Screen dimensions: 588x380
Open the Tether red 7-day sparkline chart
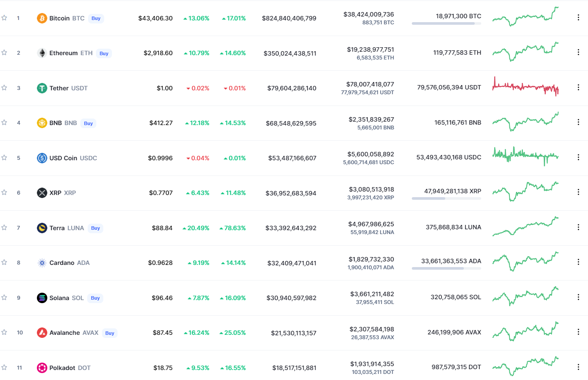coord(526,86)
